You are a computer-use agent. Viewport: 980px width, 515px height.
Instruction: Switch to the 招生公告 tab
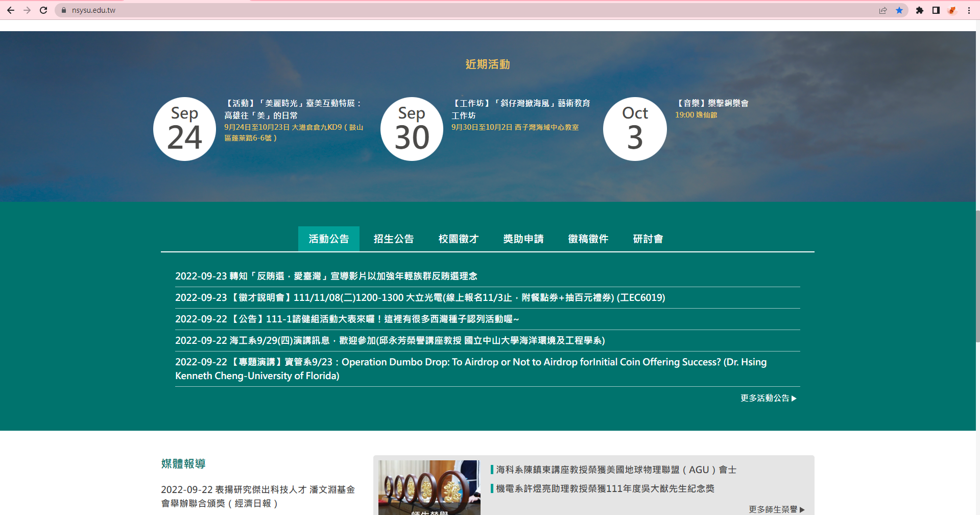(x=394, y=239)
